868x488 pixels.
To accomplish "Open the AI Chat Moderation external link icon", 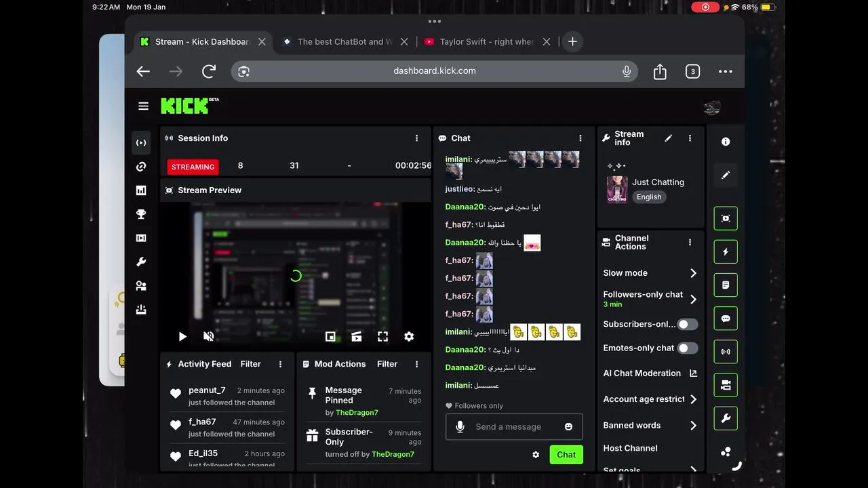I will [x=693, y=373].
